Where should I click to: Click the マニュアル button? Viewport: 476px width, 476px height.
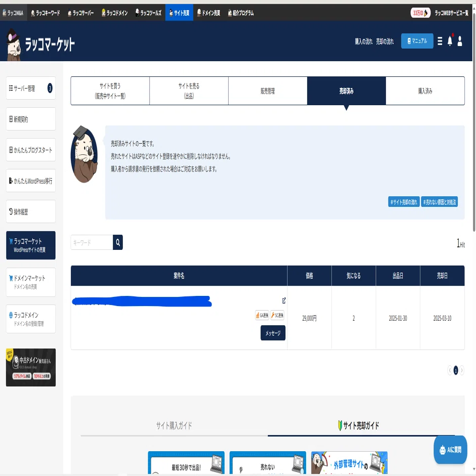(417, 41)
